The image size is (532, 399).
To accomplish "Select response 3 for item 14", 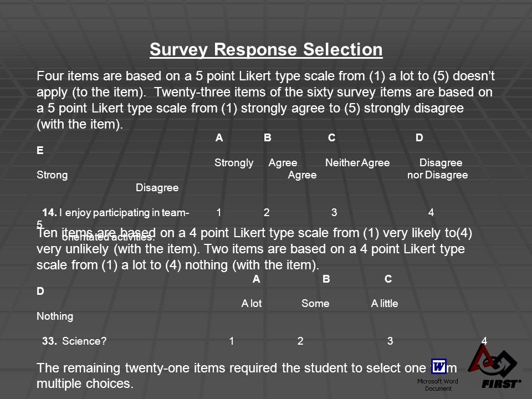I will (334, 212).
